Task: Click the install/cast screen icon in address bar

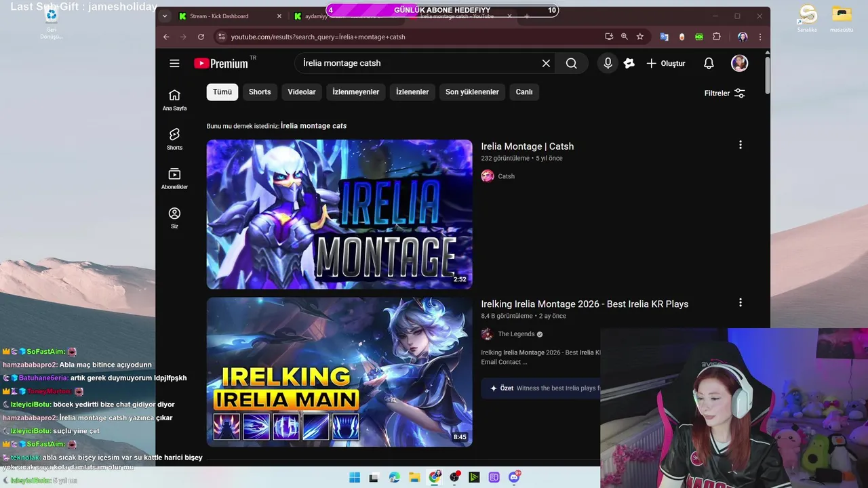Action: (x=608, y=37)
